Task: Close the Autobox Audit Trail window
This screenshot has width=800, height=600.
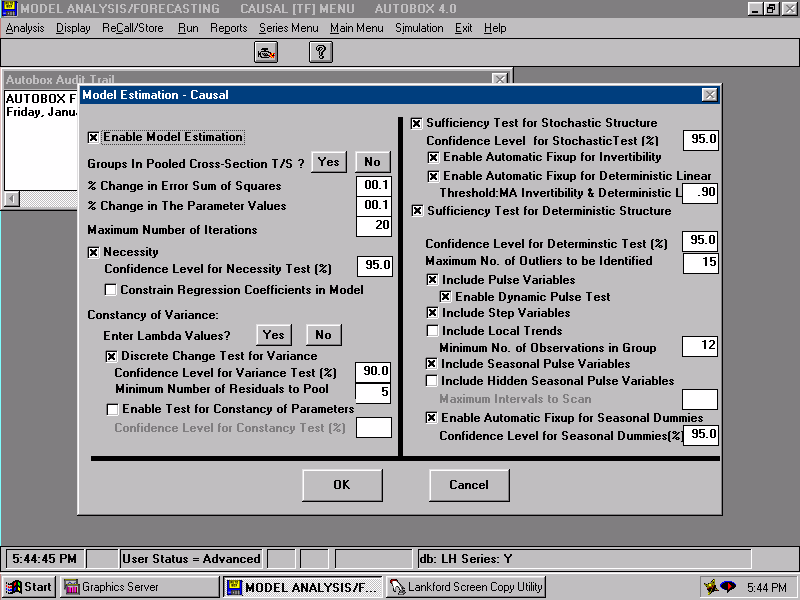Action: pyautogui.click(x=500, y=80)
